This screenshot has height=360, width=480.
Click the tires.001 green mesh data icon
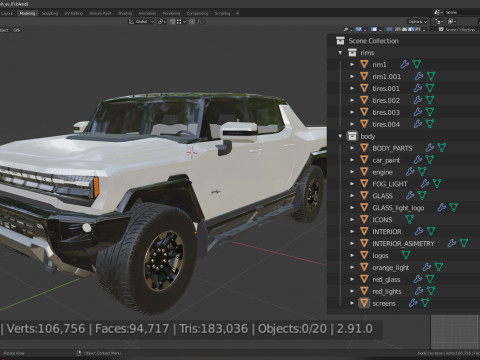pos(430,88)
